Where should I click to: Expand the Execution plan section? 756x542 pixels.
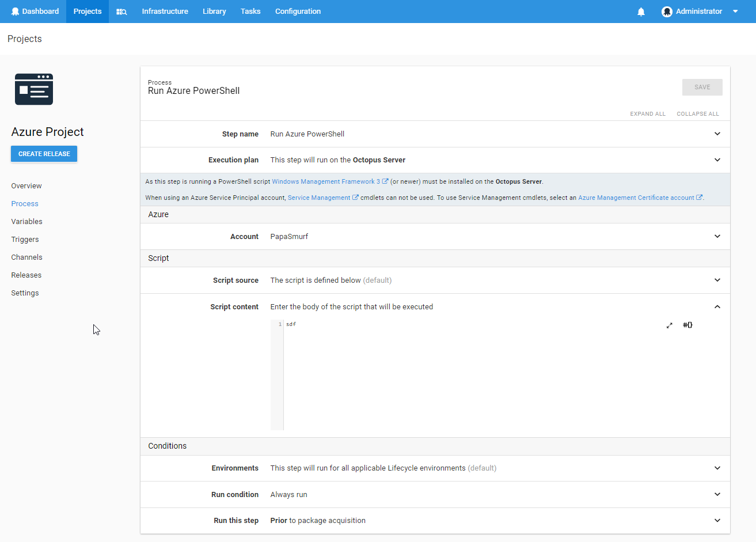coord(717,160)
